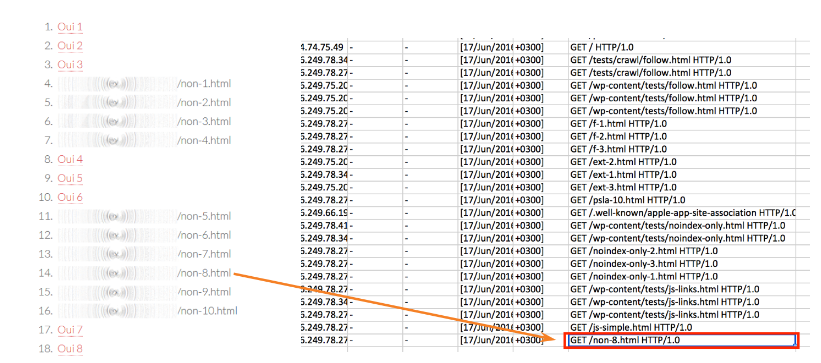Select the IP cell ending 4.74.75.49

325,47
